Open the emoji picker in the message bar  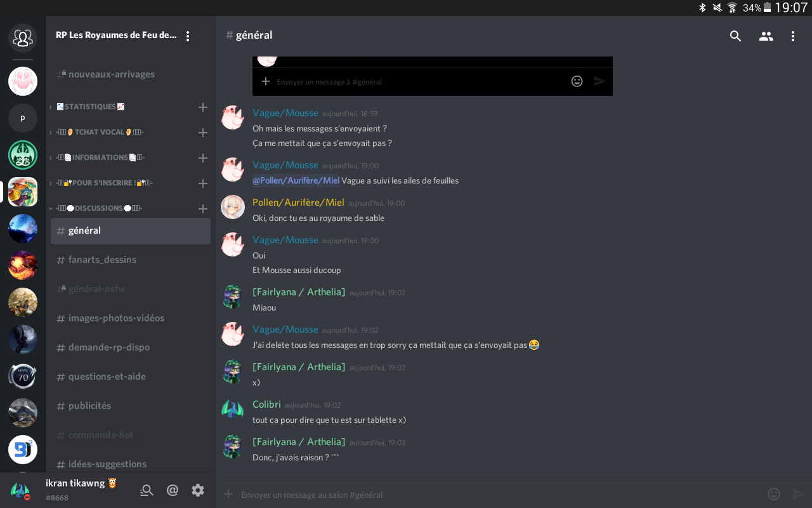click(773, 494)
